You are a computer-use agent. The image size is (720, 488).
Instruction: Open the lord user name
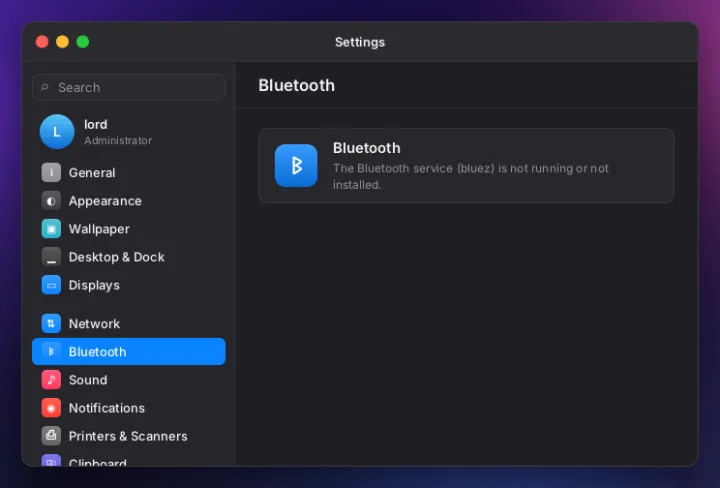[x=96, y=124]
